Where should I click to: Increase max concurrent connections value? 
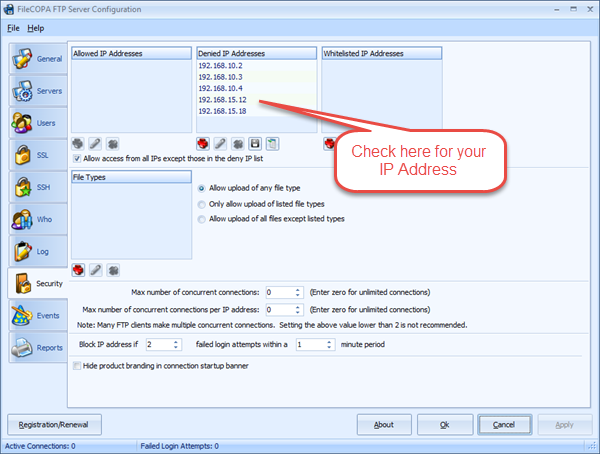click(297, 290)
